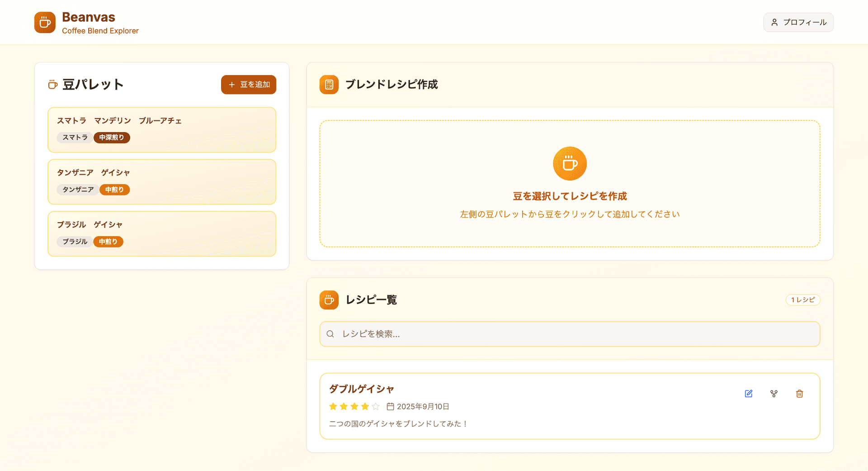
Task: Click the Beanvas coffee cup logo
Action: click(45, 22)
